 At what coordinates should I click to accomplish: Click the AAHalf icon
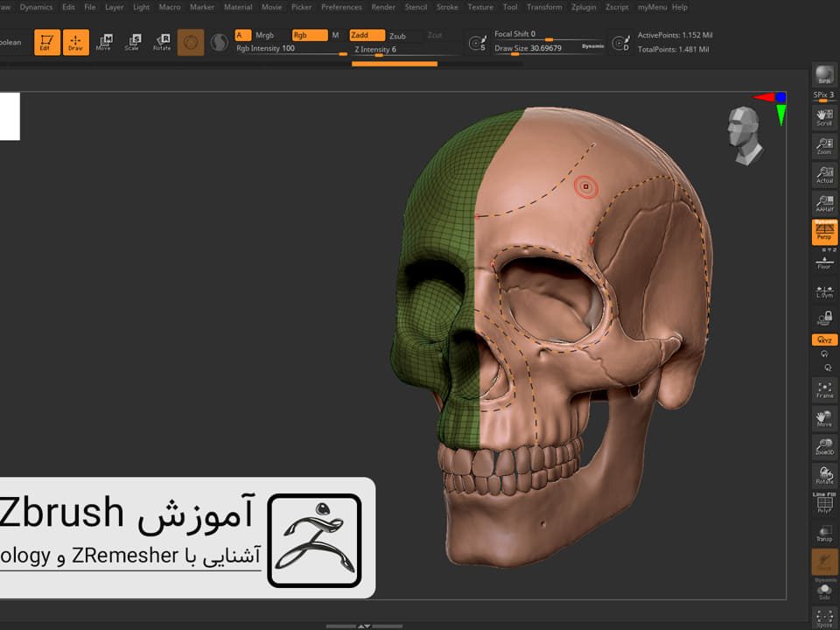[x=824, y=203]
